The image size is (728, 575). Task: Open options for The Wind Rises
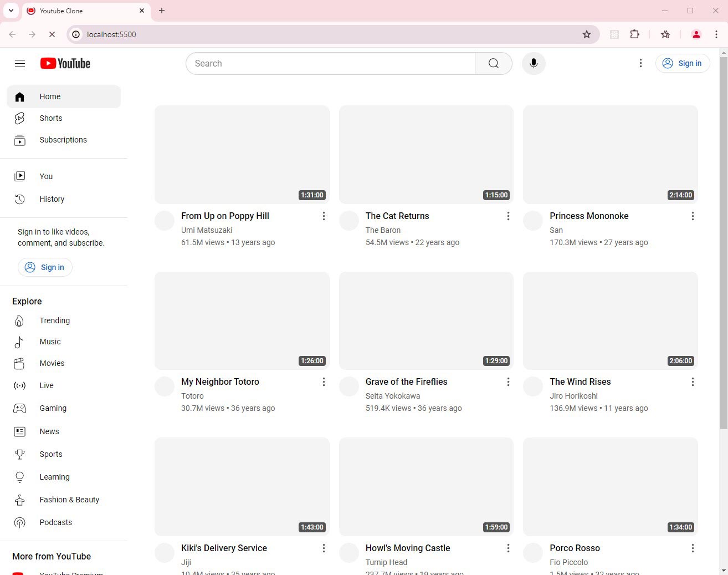pos(693,382)
